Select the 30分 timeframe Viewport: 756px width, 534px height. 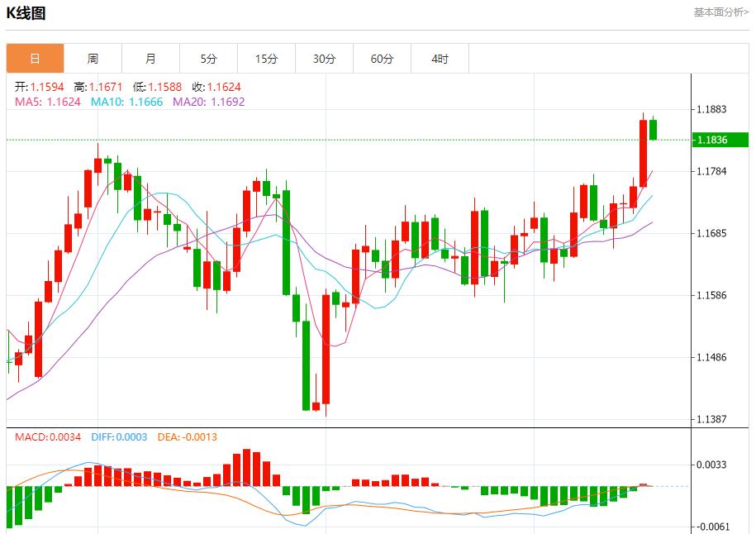pos(325,58)
